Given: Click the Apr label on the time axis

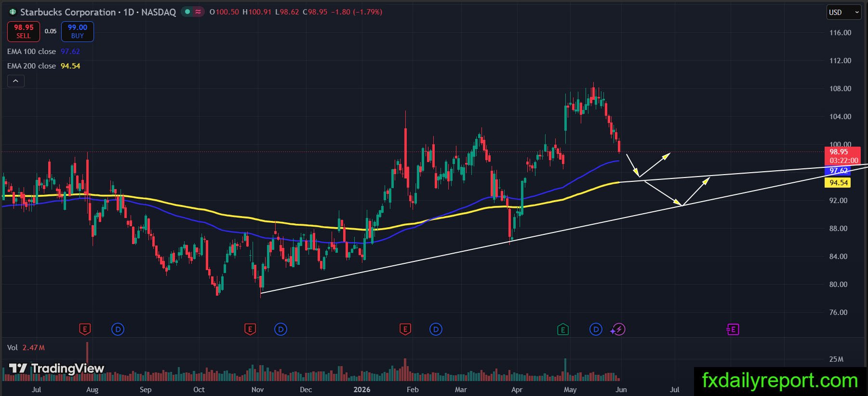Looking at the screenshot, I should pos(517,390).
